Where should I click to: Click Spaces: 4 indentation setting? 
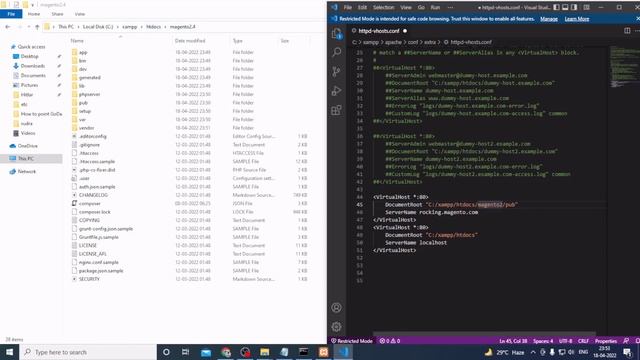click(x=543, y=341)
